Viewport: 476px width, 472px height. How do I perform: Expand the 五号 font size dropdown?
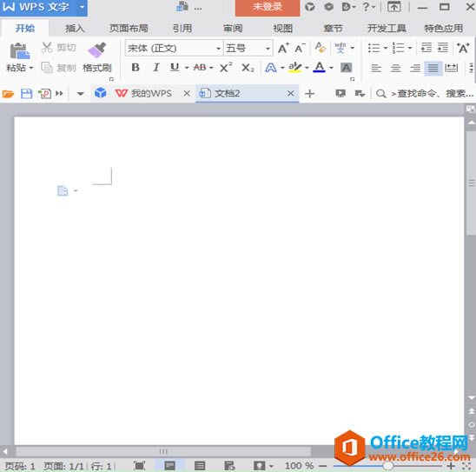coord(248,48)
